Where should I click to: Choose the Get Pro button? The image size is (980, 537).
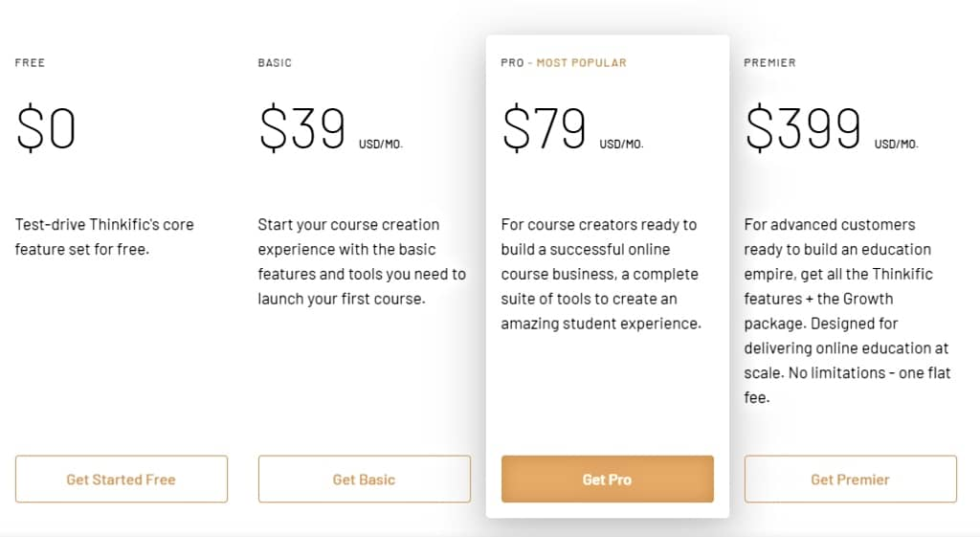[x=607, y=479]
